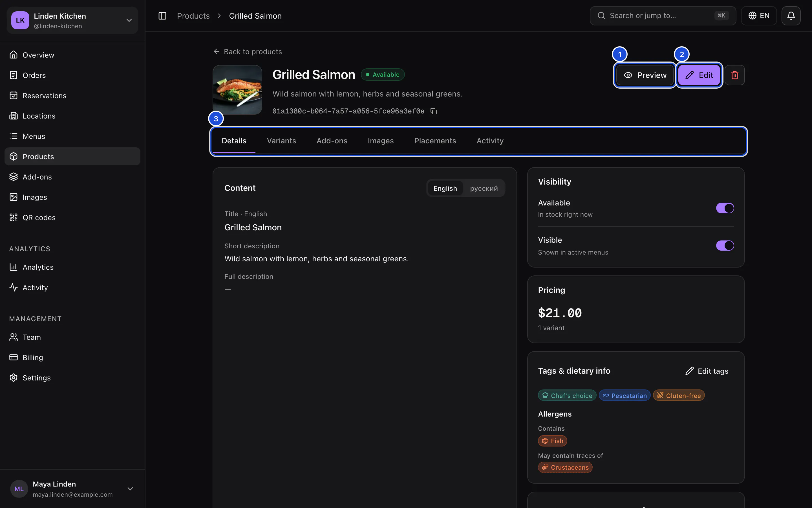Open Team management
This screenshot has width=812, height=508.
point(72,337)
